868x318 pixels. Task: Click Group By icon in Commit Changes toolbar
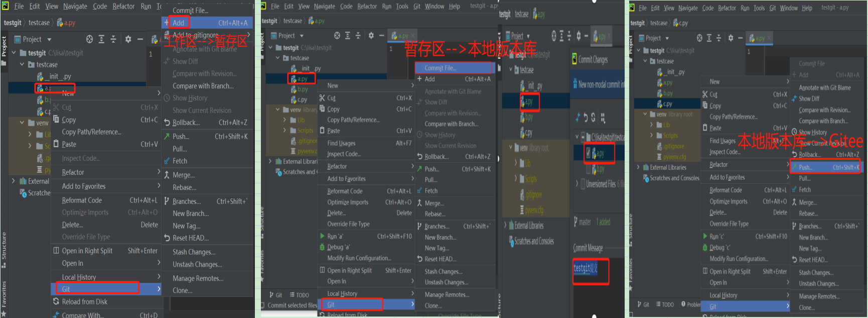(603, 118)
